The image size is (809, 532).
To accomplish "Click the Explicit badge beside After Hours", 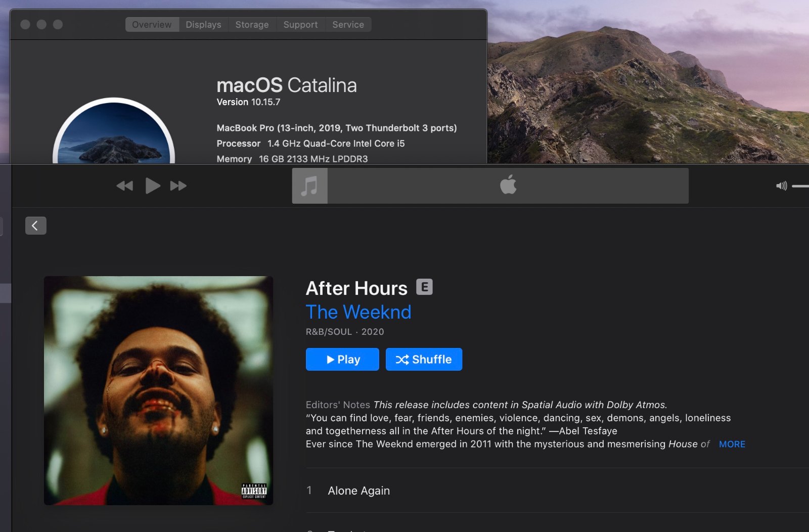I will pyautogui.click(x=424, y=287).
